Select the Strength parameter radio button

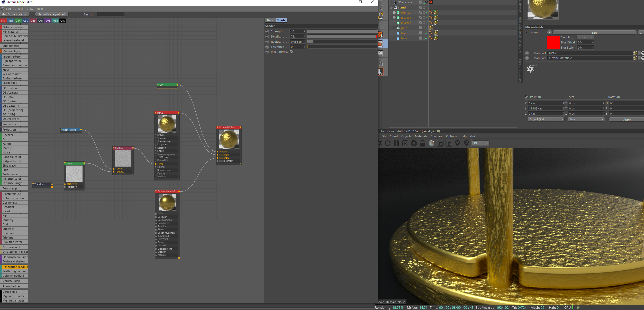coord(267,31)
